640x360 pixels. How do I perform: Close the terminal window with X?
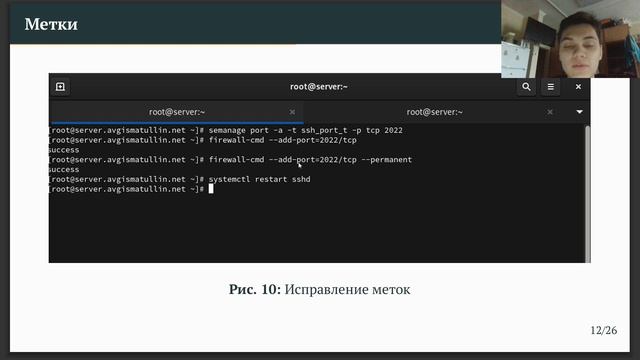coord(578,87)
